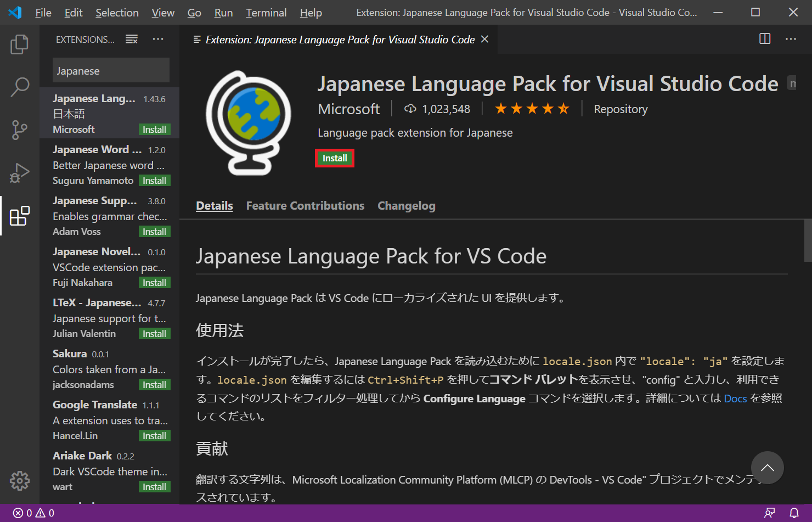Screen dimensions: 812x522
Task: Maximize the VS Code window
Action: pos(755,12)
